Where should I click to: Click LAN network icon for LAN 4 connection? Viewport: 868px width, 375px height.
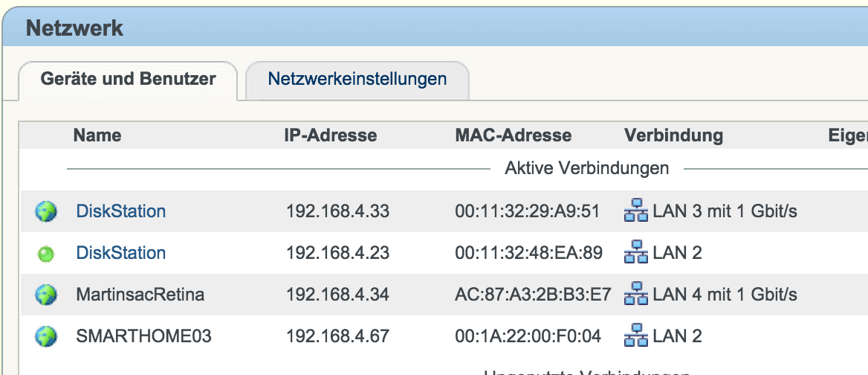636,294
